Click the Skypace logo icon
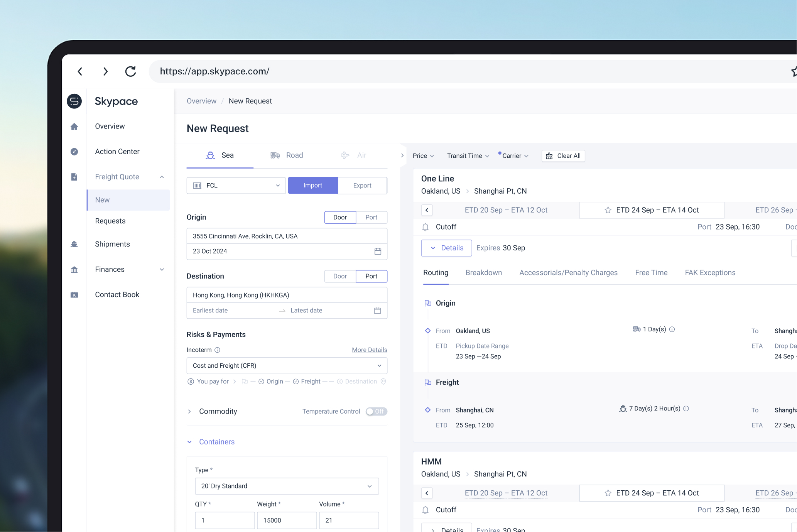797x532 pixels. [x=74, y=101]
